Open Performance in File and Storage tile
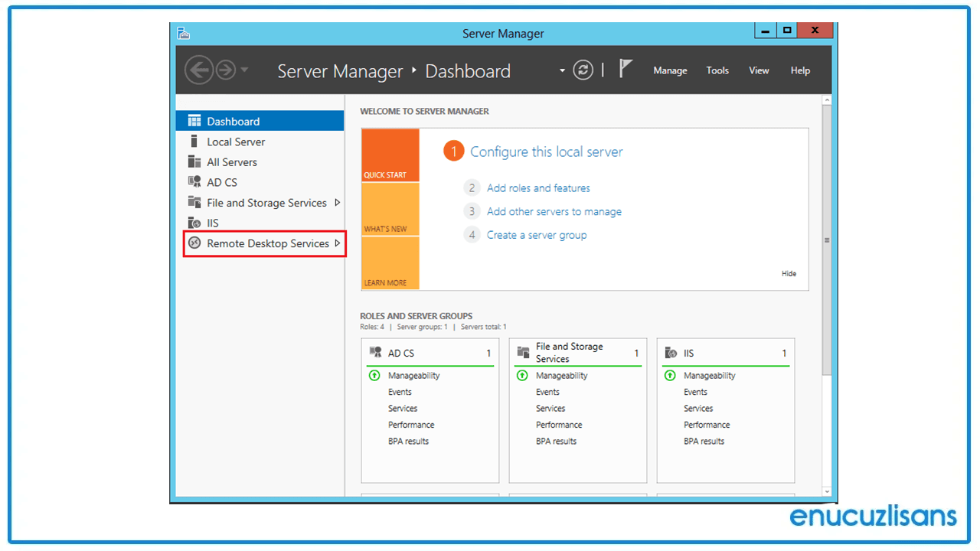 point(559,425)
